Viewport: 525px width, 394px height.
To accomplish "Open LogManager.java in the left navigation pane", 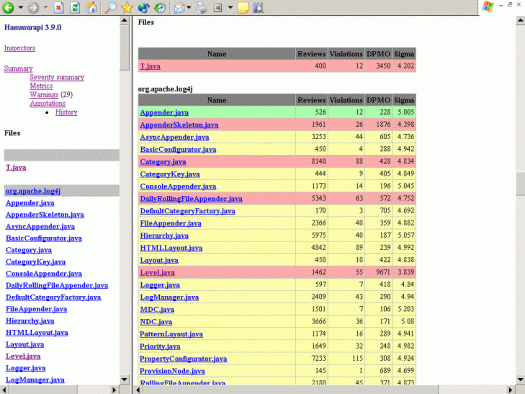I will [x=35, y=380].
